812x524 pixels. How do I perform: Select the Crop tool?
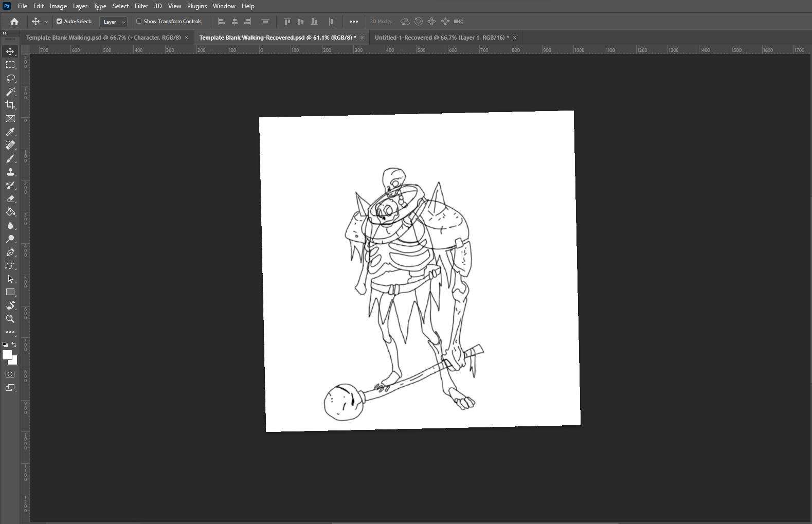(10, 105)
